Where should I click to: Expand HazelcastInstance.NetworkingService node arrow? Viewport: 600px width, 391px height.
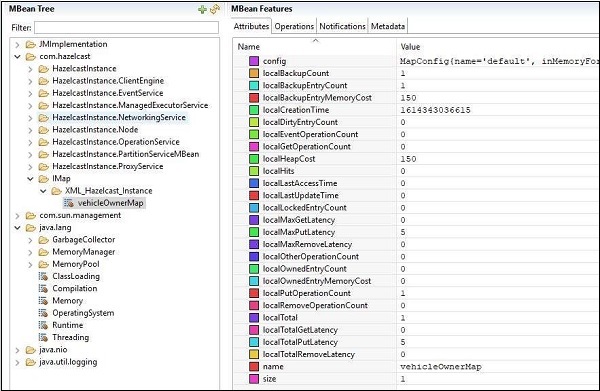click(30, 118)
